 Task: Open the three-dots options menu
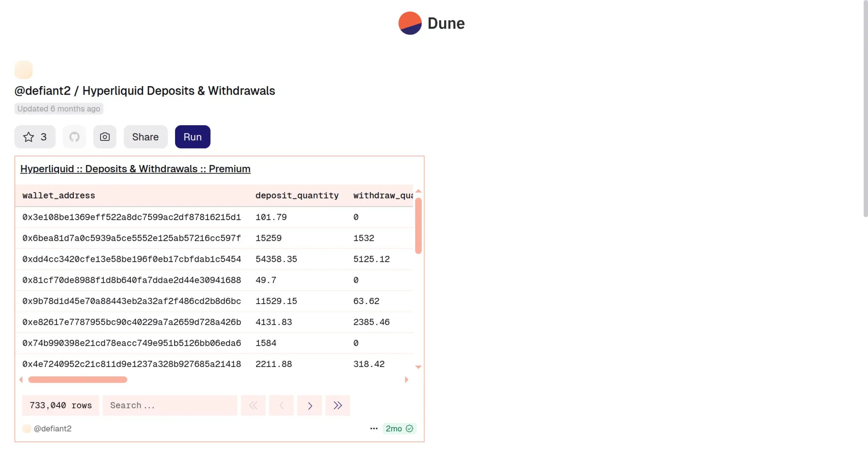tap(373, 428)
